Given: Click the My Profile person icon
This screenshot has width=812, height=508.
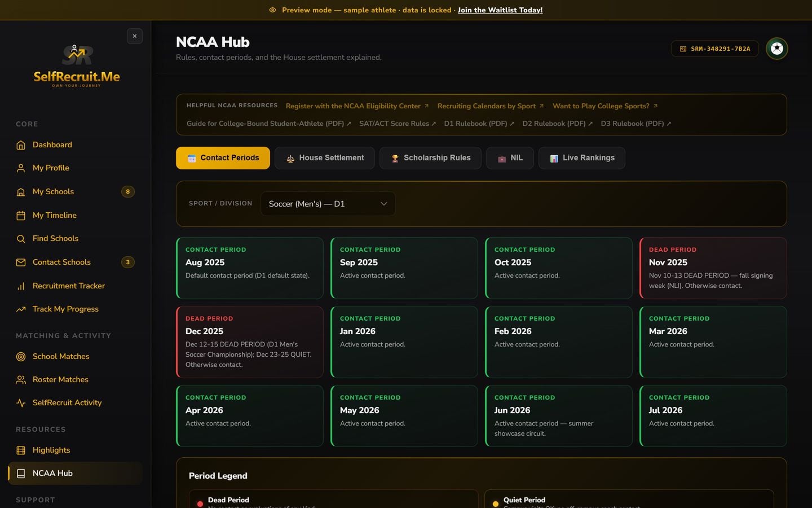Looking at the screenshot, I should click(x=21, y=168).
